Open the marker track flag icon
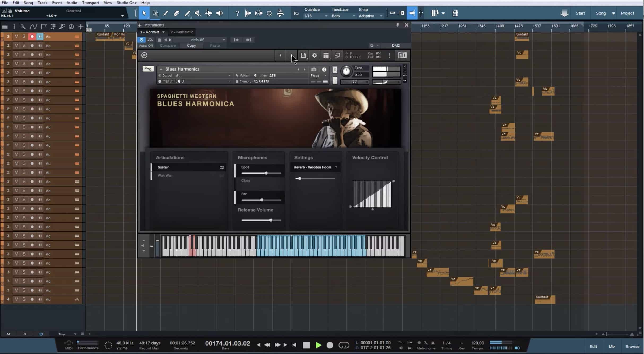Screen dimensions: 644x354 (x=43, y=27)
